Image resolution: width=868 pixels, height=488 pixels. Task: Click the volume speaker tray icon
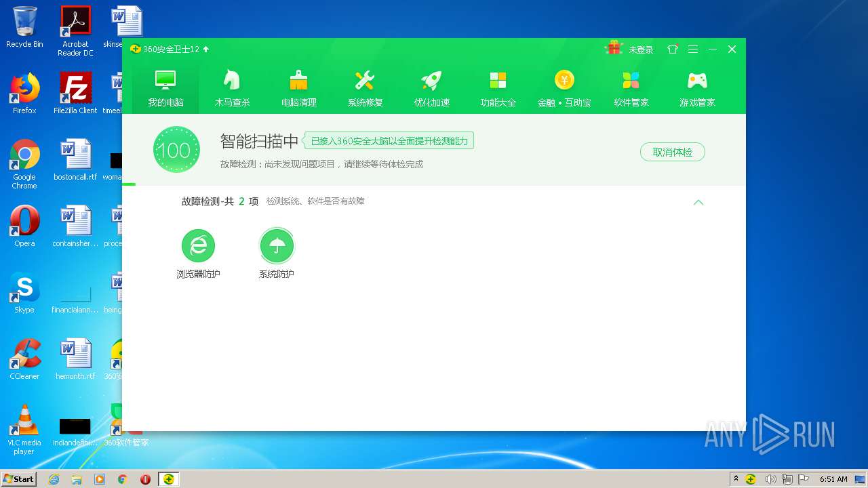coord(770,479)
